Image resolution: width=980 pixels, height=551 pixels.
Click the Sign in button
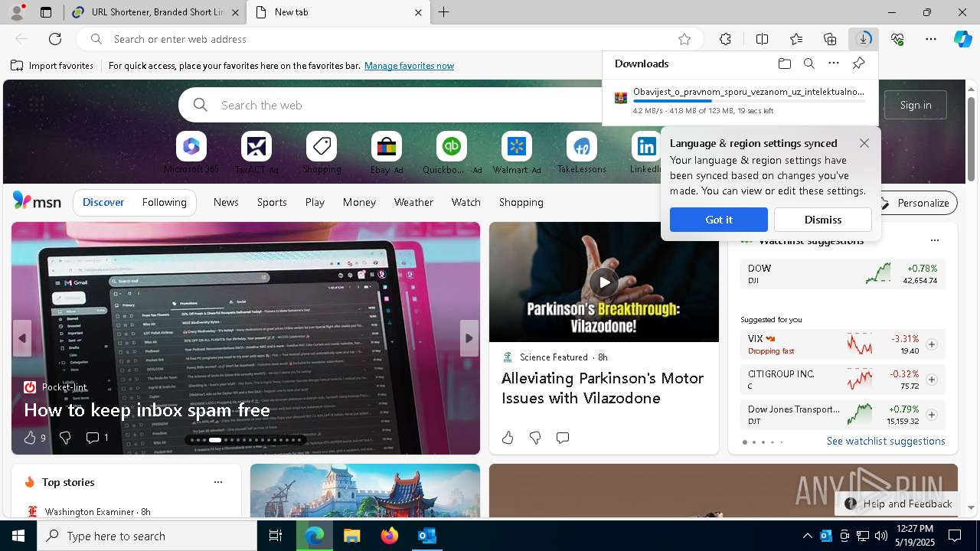(916, 105)
